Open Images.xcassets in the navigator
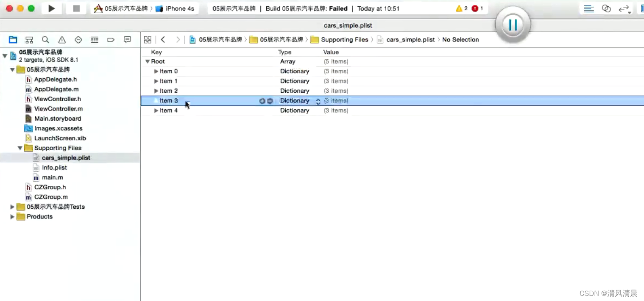Viewport: 644px width, 301px height. click(x=54, y=128)
